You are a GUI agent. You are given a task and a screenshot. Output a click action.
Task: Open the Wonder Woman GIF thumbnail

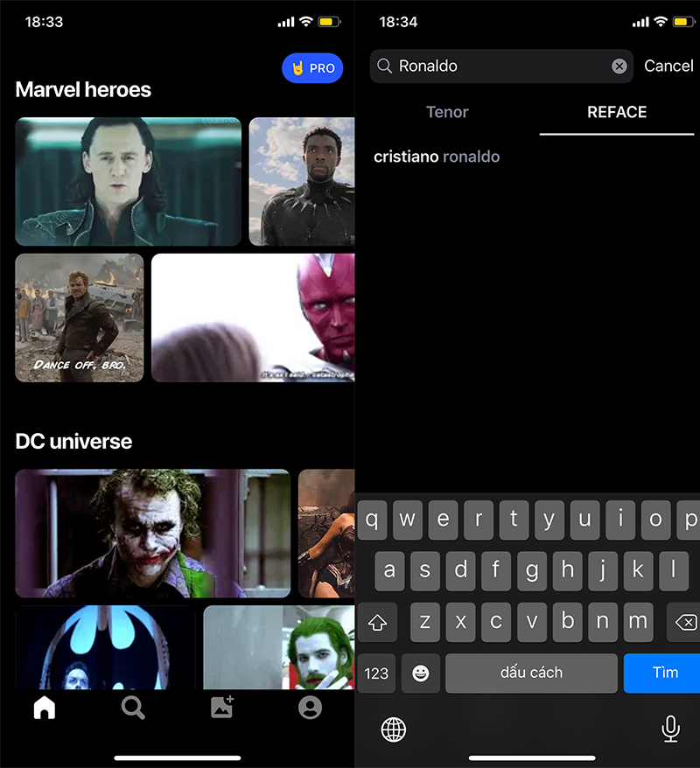326,534
